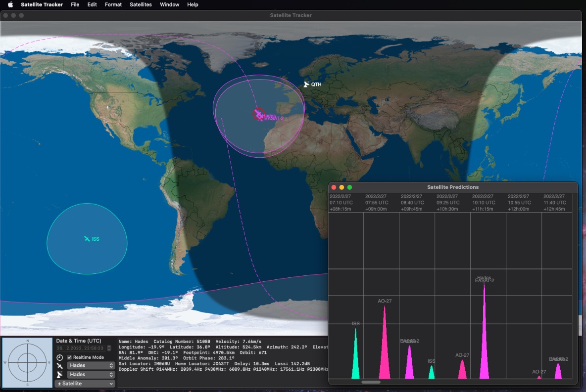
Task: Click the Satellite Predictions window title bar
Action: tap(453, 187)
